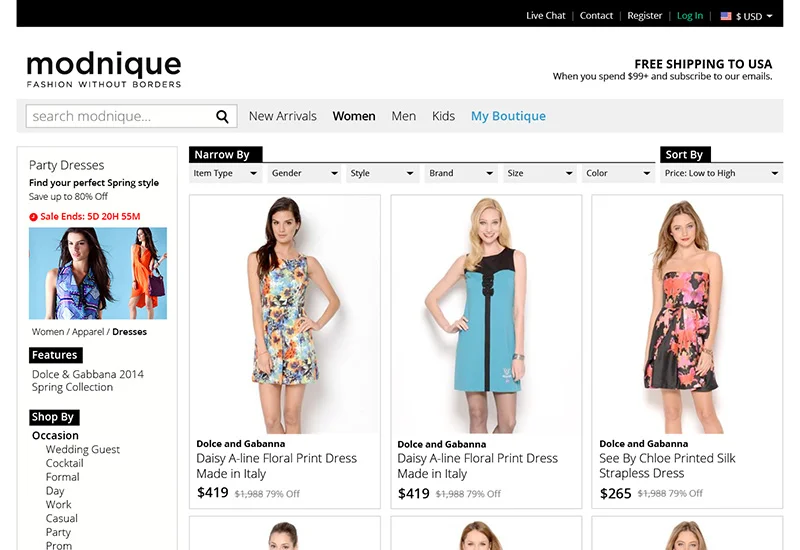Click the Sale Ends: 5D 20H 55M text

click(90, 217)
